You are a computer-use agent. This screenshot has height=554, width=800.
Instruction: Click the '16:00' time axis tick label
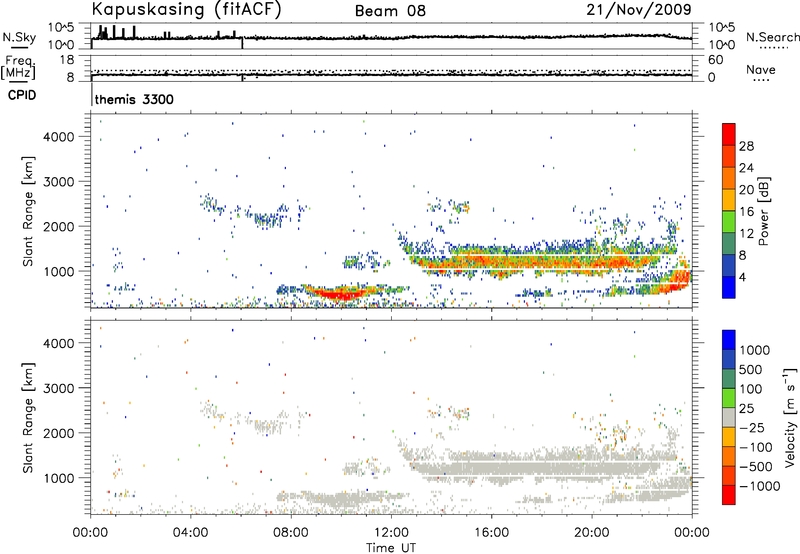tap(491, 533)
